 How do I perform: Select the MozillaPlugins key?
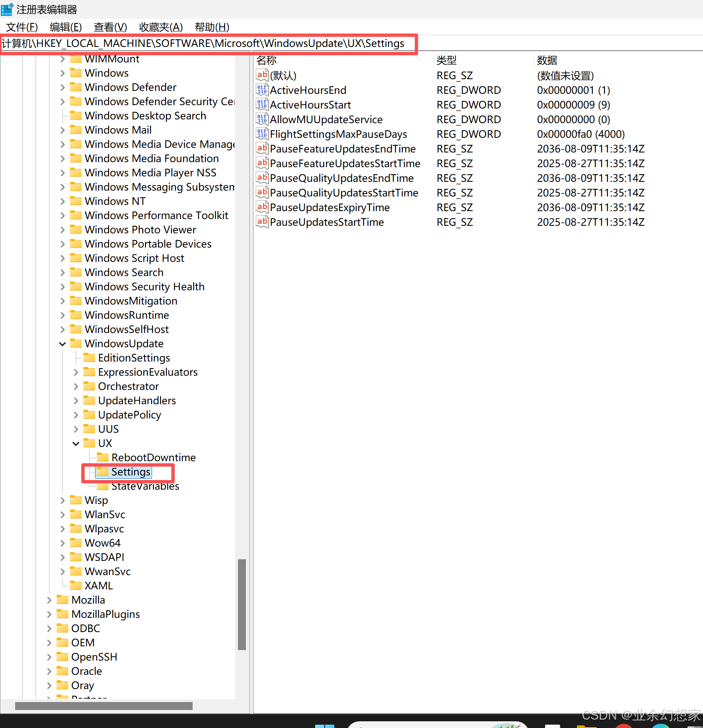pyautogui.click(x=106, y=614)
